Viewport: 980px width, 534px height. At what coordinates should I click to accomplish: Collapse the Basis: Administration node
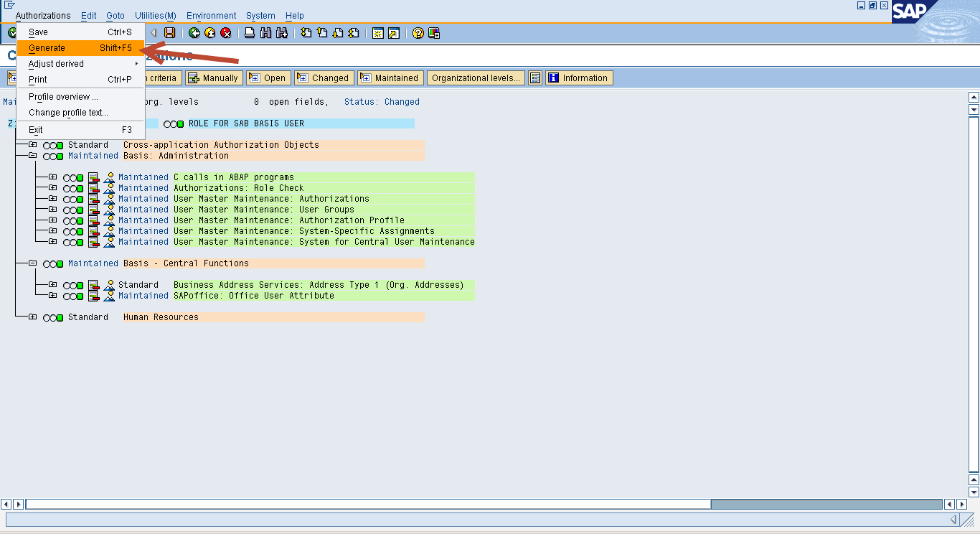[32, 155]
